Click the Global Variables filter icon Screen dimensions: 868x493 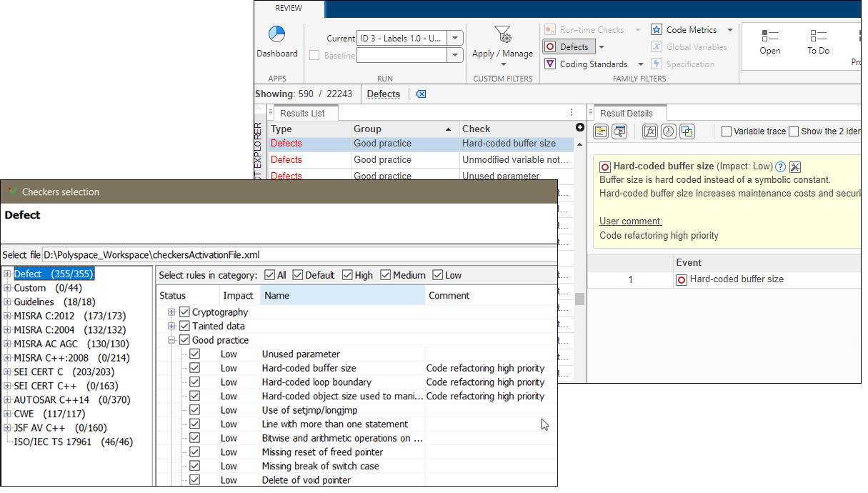[x=657, y=47]
